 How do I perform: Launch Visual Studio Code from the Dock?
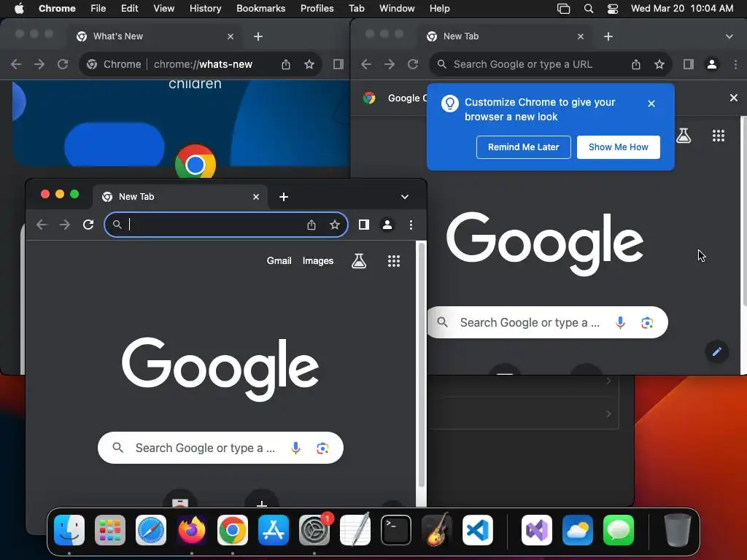[x=477, y=530]
